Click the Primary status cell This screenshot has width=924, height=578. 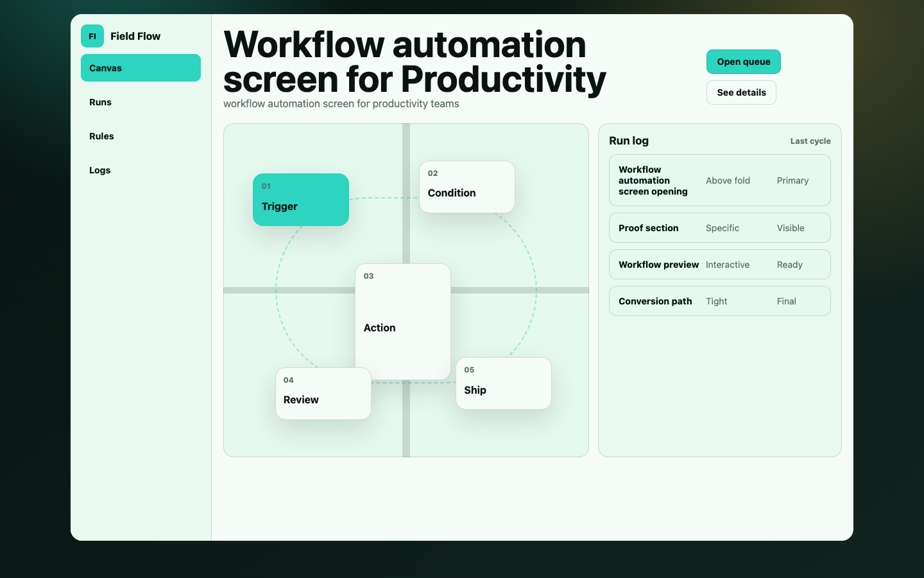click(x=792, y=180)
